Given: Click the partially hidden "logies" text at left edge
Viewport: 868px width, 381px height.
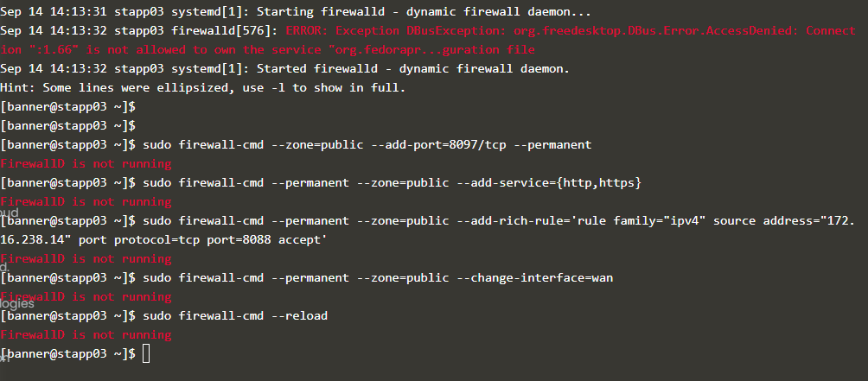Looking at the screenshot, I should pos(17,304).
